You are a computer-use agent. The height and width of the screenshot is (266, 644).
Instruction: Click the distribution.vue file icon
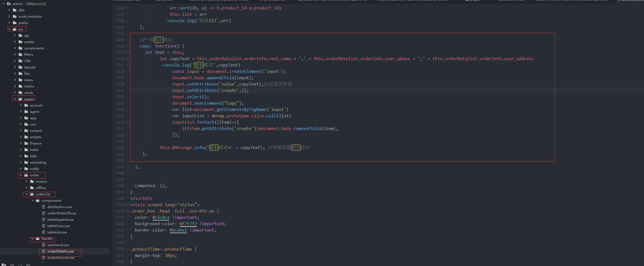[x=44, y=207]
